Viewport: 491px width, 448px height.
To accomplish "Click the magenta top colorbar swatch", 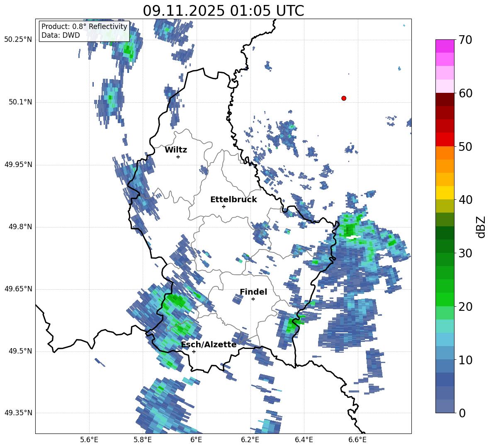I will [445, 46].
